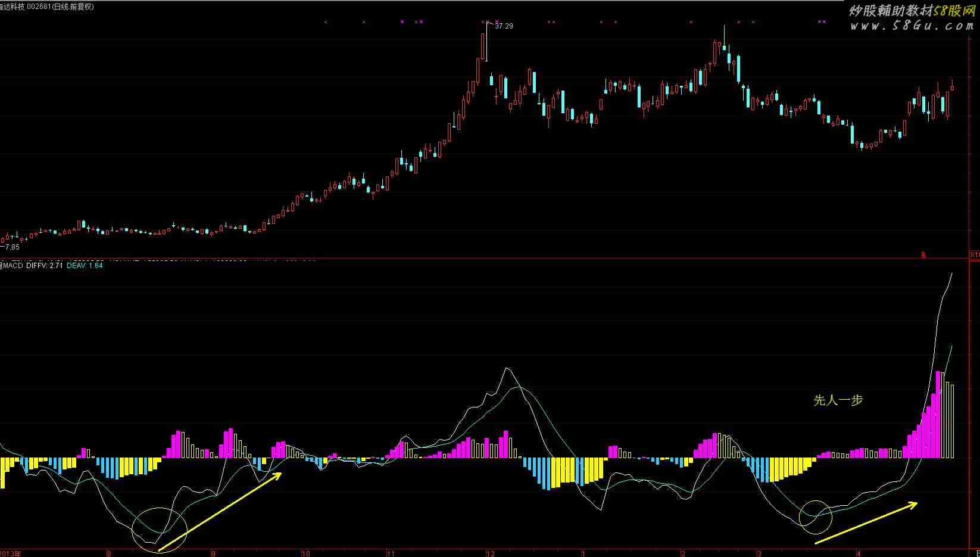This screenshot has height=557, width=980.
Task: Click the 2013年 label on time axis
Action: click(x=11, y=553)
